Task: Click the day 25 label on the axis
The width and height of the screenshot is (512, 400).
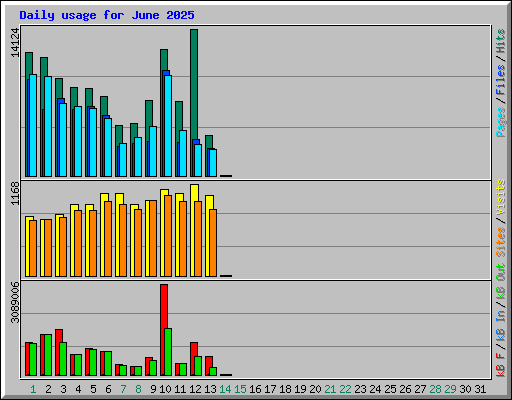Action: click(390, 389)
